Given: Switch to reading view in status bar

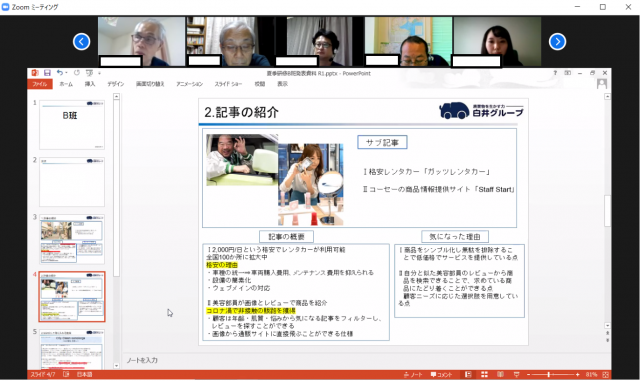Looking at the screenshot, I should 500,374.
